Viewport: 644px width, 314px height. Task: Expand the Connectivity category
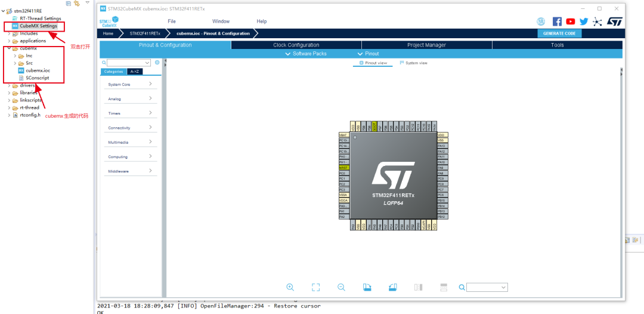pos(130,128)
